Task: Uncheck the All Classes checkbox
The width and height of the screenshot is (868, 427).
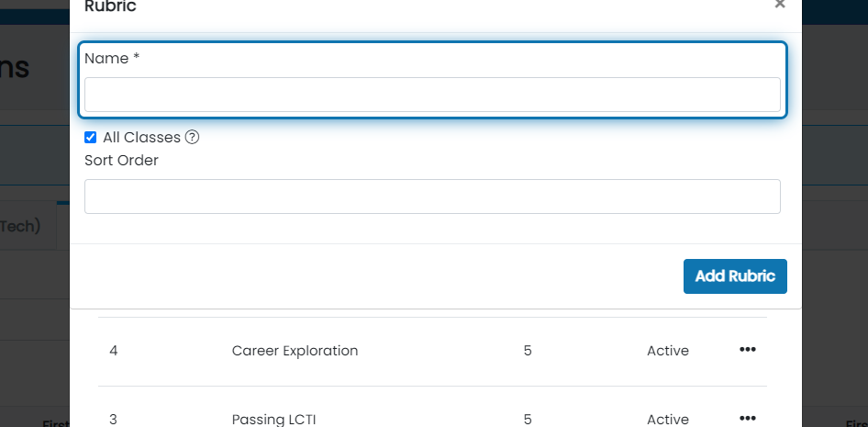Action: (90, 137)
